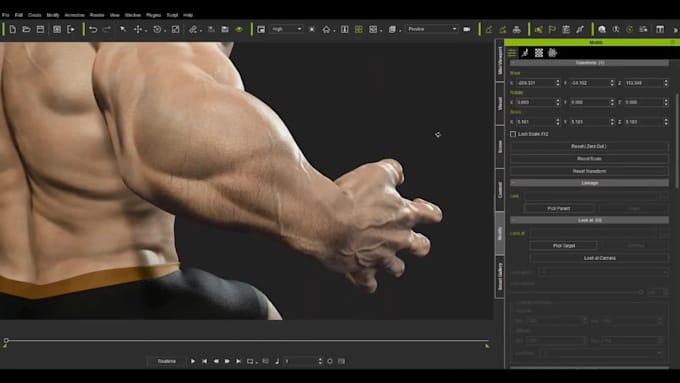Open the quality dropdown in toolbar
The width and height of the screenshot is (680, 383).
(x=286, y=29)
